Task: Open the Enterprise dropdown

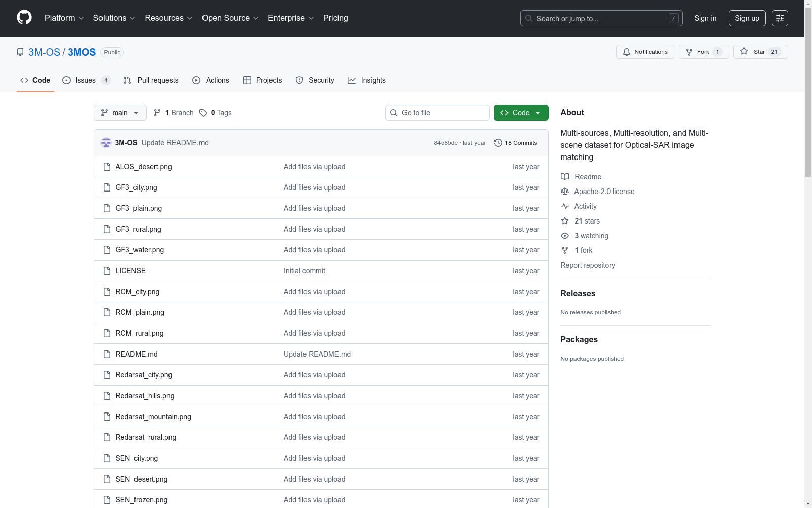Action: pos(291,18)
